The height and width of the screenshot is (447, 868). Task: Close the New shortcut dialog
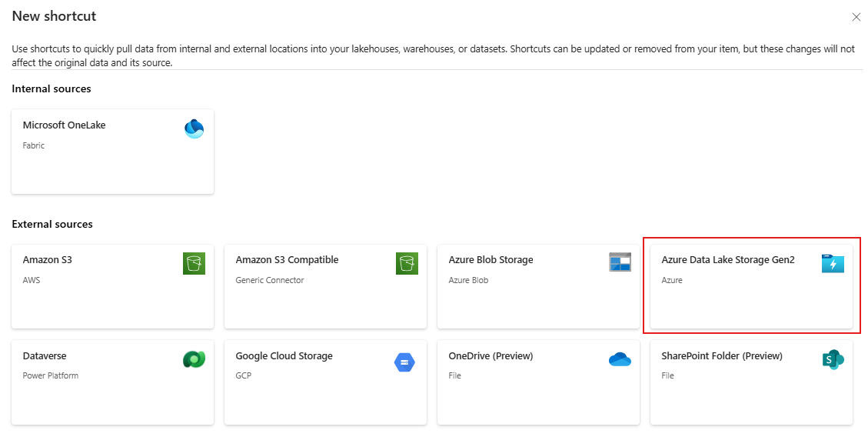(856, 17)
